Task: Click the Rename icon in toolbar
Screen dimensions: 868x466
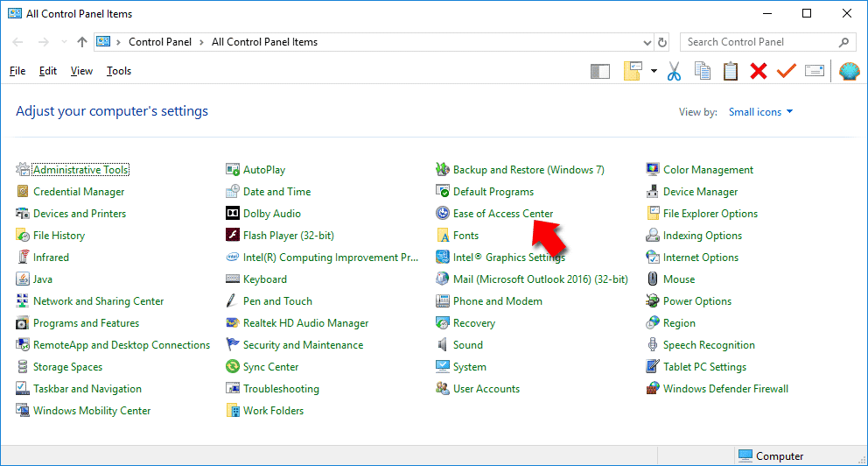Action: click(815, 71)
